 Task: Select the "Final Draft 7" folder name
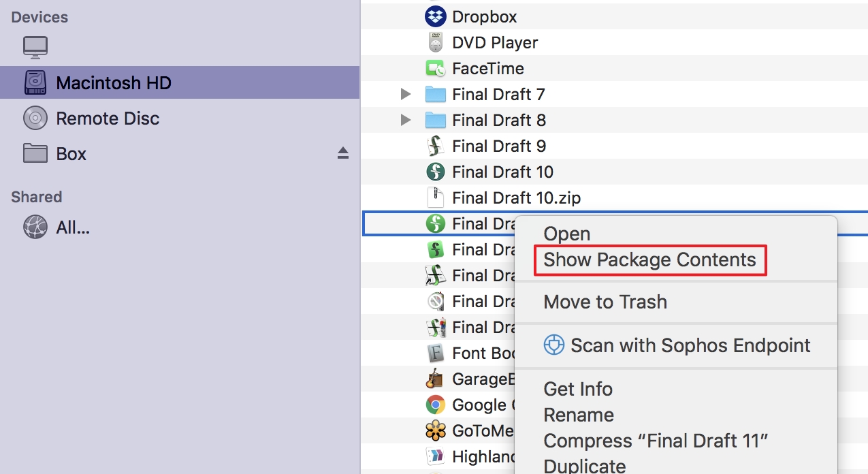point(498,94)
